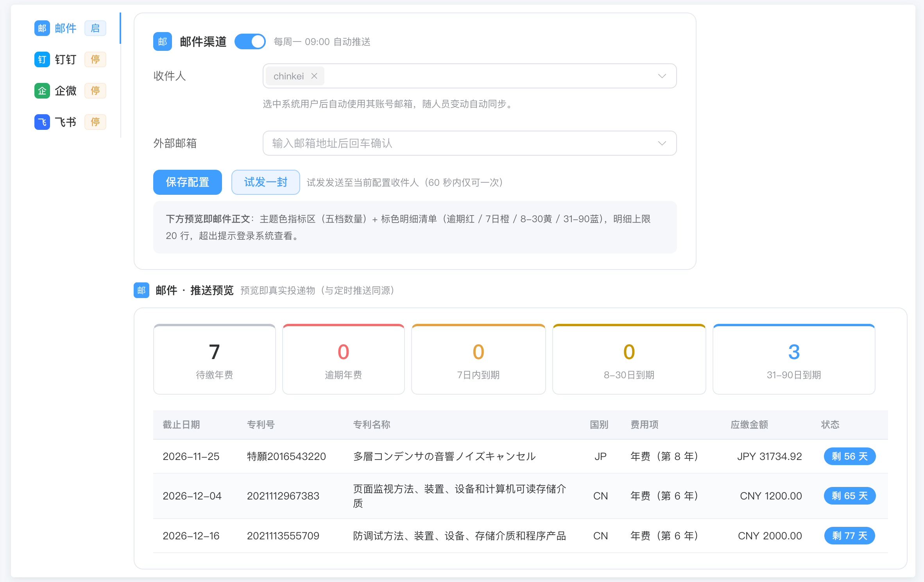This screenshot has height=582, width=924.
Task: Click the patent name 防调试方法
Action: click(460, 536)
